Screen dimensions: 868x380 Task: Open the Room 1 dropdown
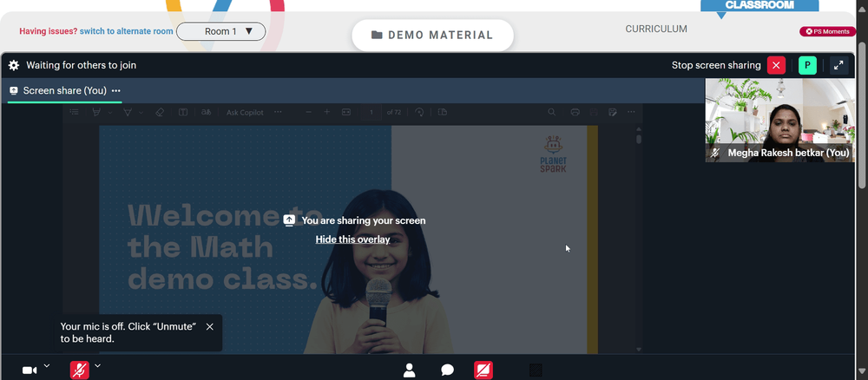[x=220, y=31]
